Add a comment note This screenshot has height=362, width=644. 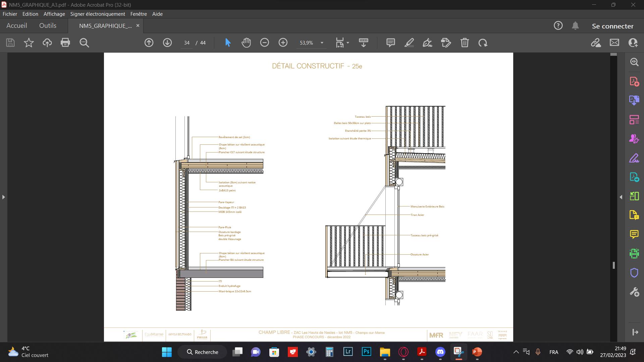[390, 43]
